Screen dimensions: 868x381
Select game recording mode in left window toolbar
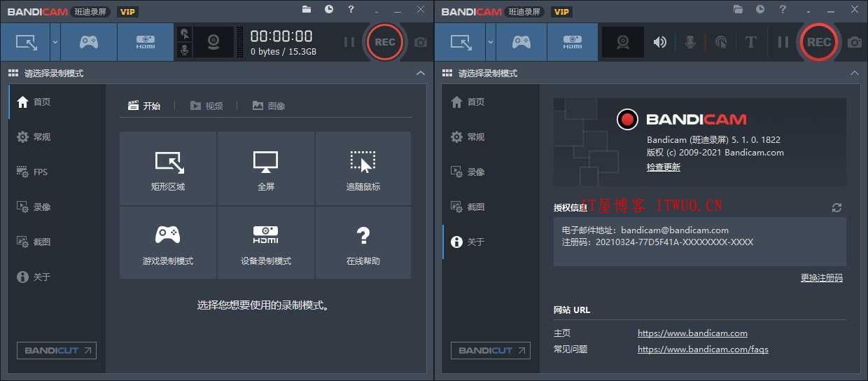tap(88, 42)
